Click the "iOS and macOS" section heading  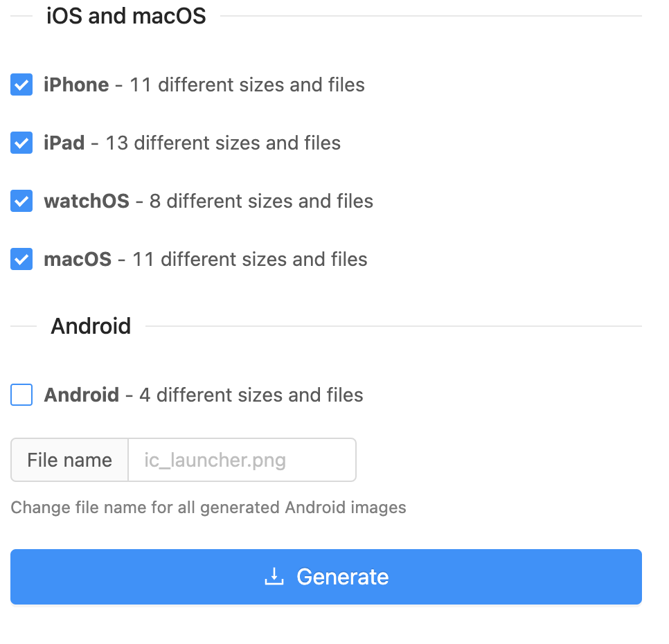click(126, 16)
